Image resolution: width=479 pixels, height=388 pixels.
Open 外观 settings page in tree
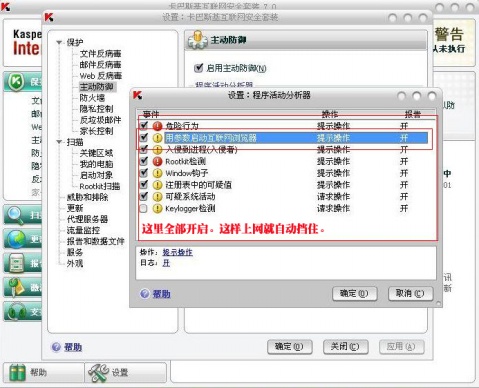(x=75, y=263)
